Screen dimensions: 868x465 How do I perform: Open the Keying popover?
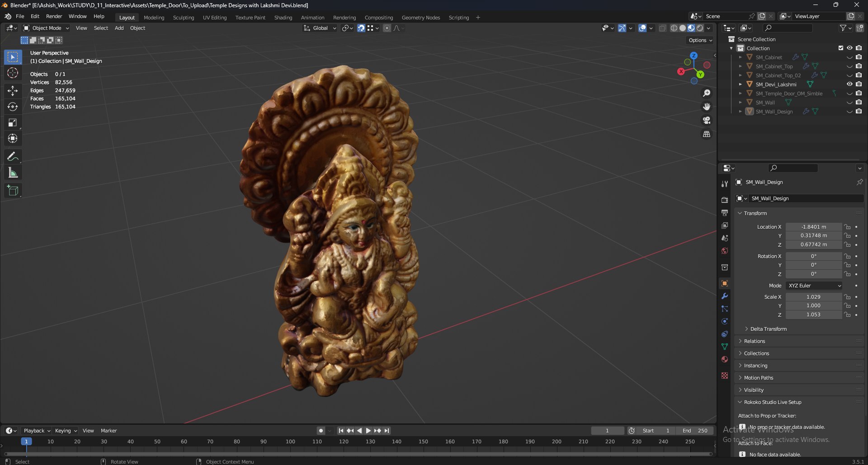66,431
